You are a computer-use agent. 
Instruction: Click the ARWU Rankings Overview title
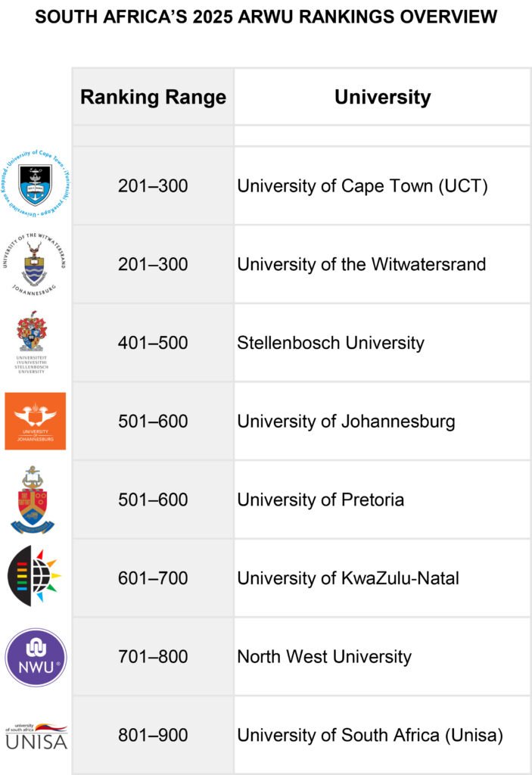tap(266, 17)
